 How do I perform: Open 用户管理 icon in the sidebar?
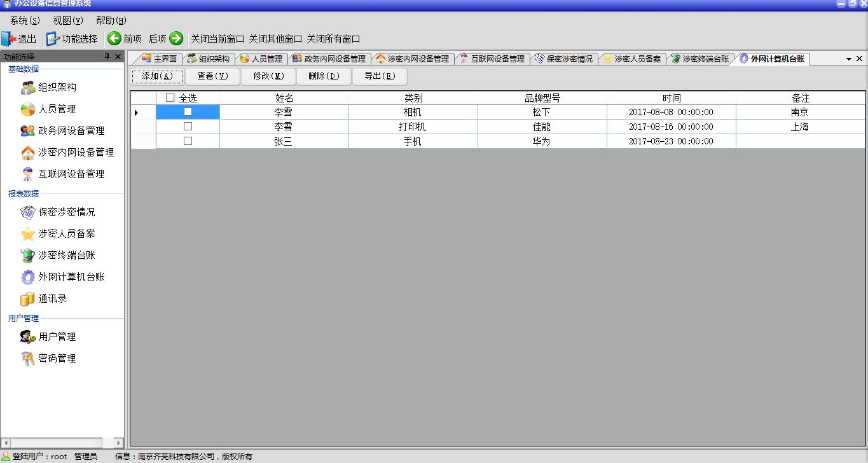click(28, 337)
